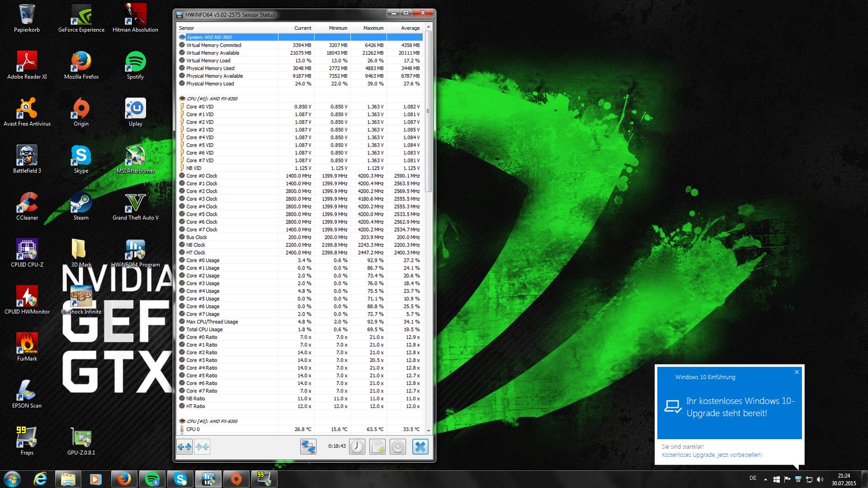Viewport: 868px width, 488px height.
Task: Launch Mozilla Firefox desktop icon
Action: [x=81, y=66]
